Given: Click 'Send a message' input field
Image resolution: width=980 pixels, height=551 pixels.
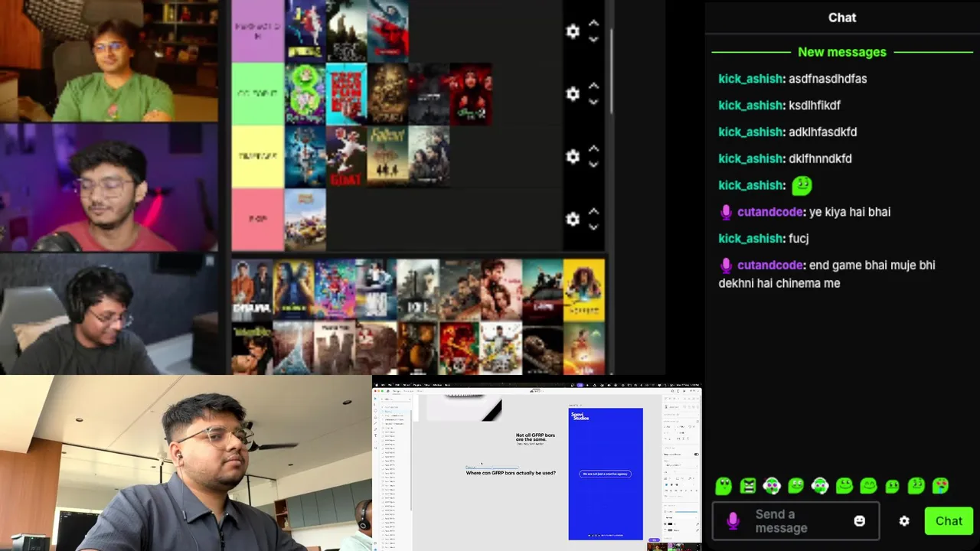Looking at the screenshot, I should click(795, 521).
